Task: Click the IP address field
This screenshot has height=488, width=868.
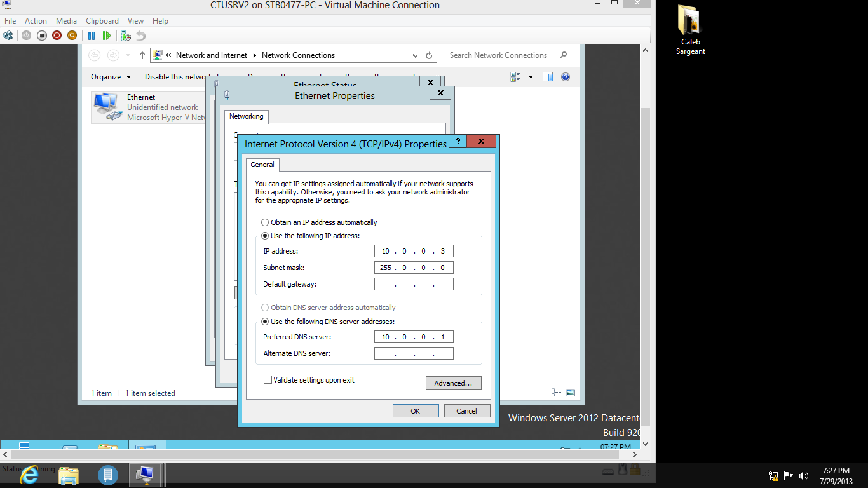Action: (x=414, y=251)
